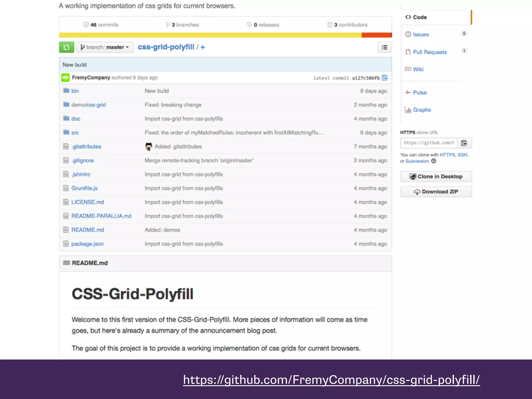Open the .gitignore file
Viewport: 532px width, 399px height.
pyautogui.click(x=83, y=161)
